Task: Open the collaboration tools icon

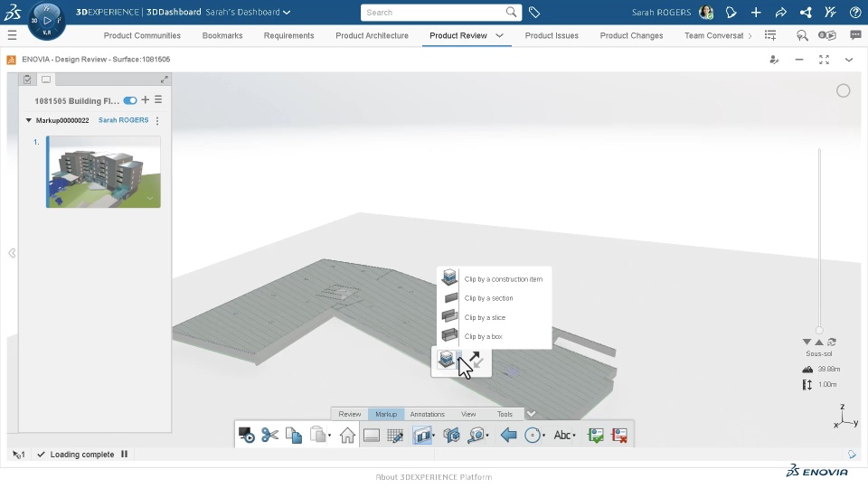Action: pos(830,12)
